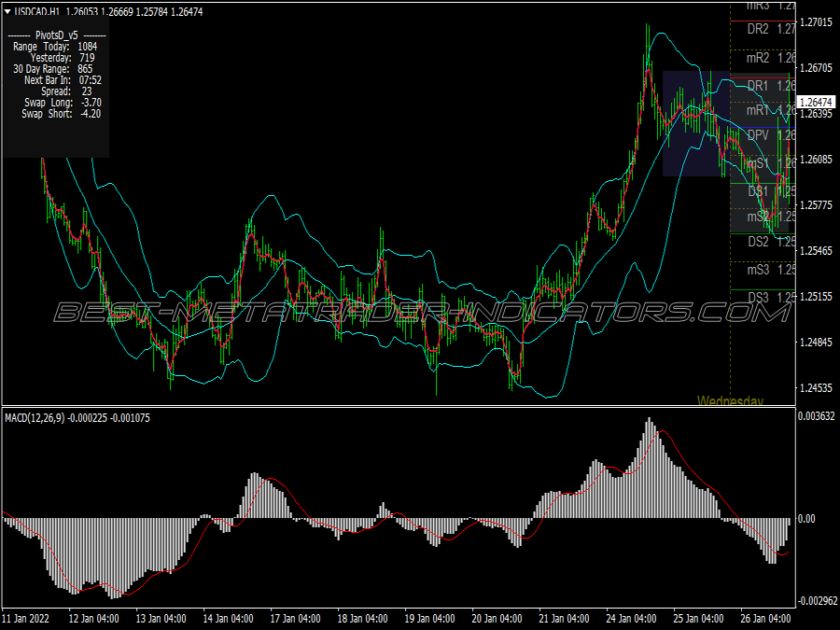This screenshot has height=630, width=840.
Task: Click the Spread value 23
Action: pos(87,91)
